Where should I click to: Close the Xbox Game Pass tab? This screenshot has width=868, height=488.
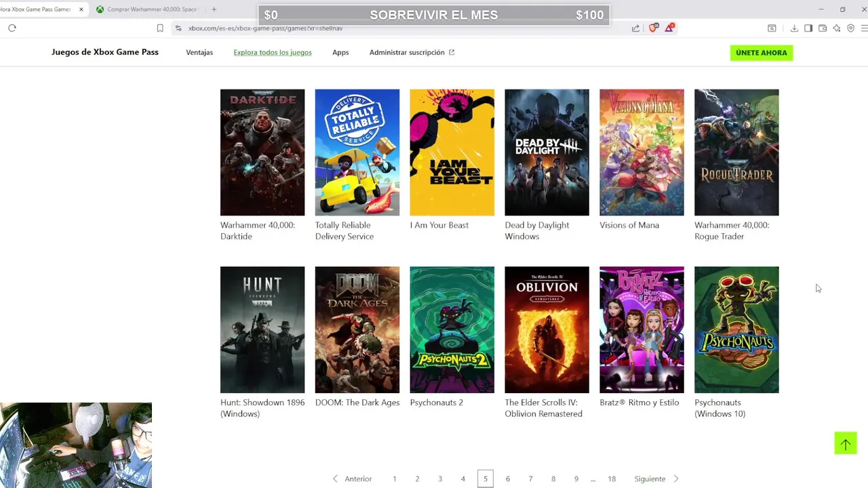(x=81, y=9)
